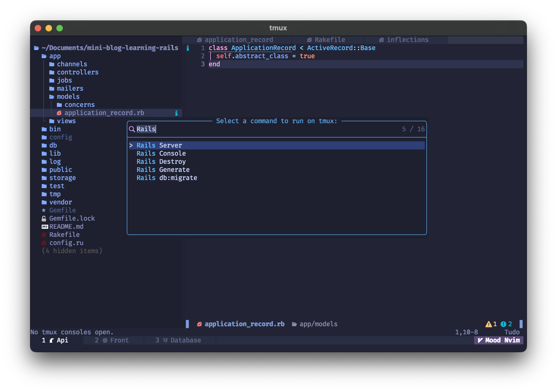This screenshot has height=392, width=557.
Task: Click the markdown icon beside README.md
Action: click(x=45, y=227)
